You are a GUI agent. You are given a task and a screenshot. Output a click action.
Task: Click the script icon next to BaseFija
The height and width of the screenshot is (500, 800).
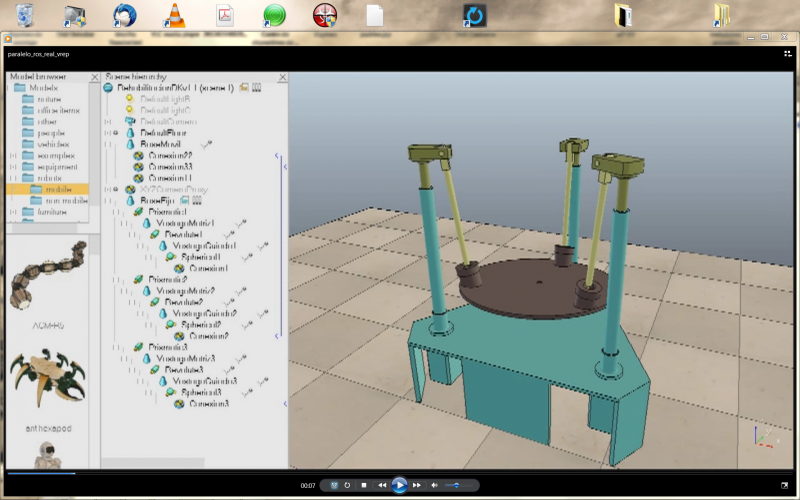185,200
